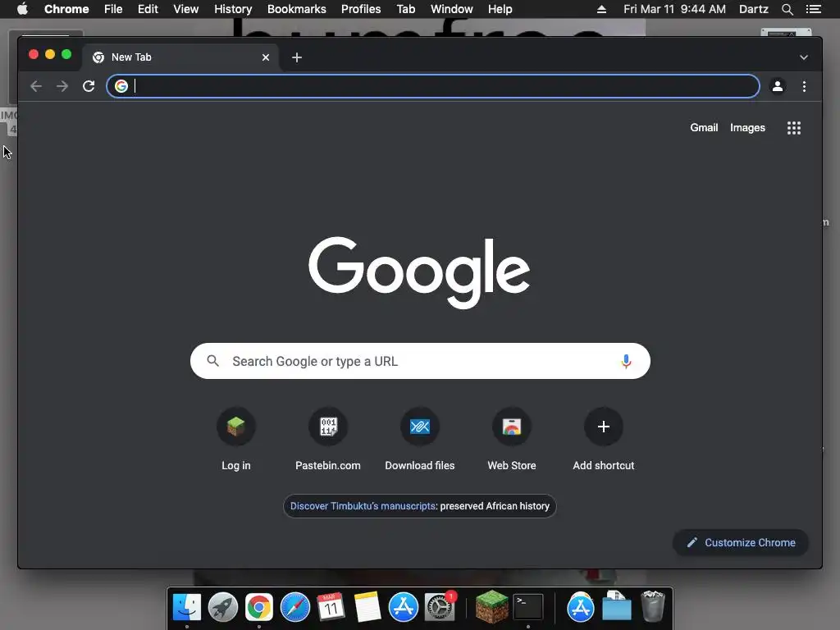840x630 pixels.
Task: Focus the Chrome address bar
Action: pos(433,86)
